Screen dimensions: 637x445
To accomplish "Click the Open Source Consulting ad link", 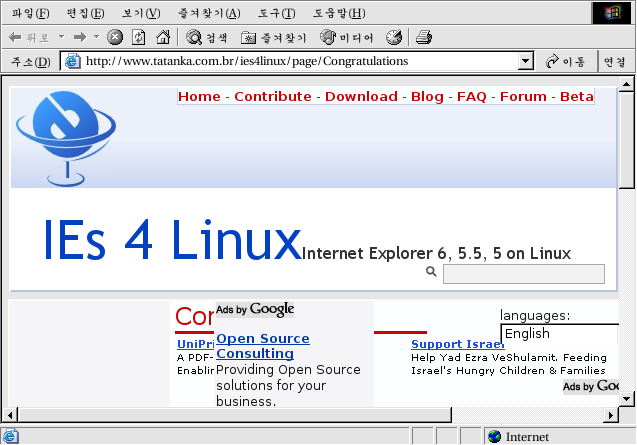I will click(263, 346).
